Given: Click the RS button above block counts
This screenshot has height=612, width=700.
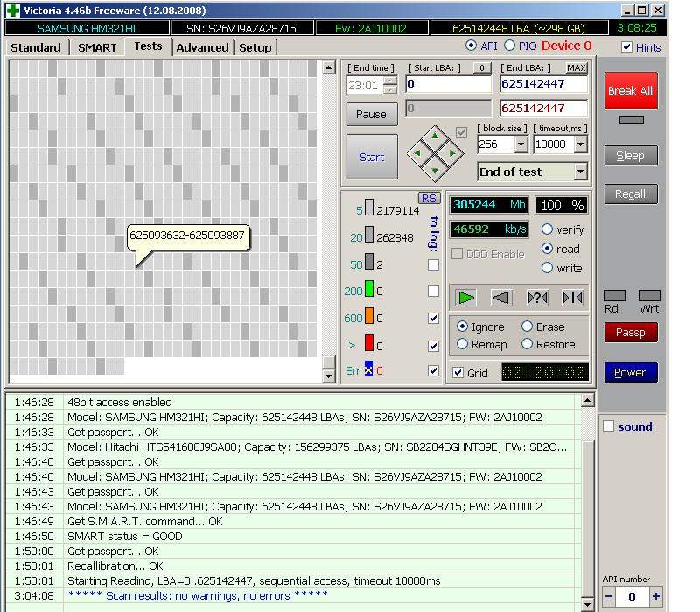Looking at the screenshot, I should coord(429,198).
